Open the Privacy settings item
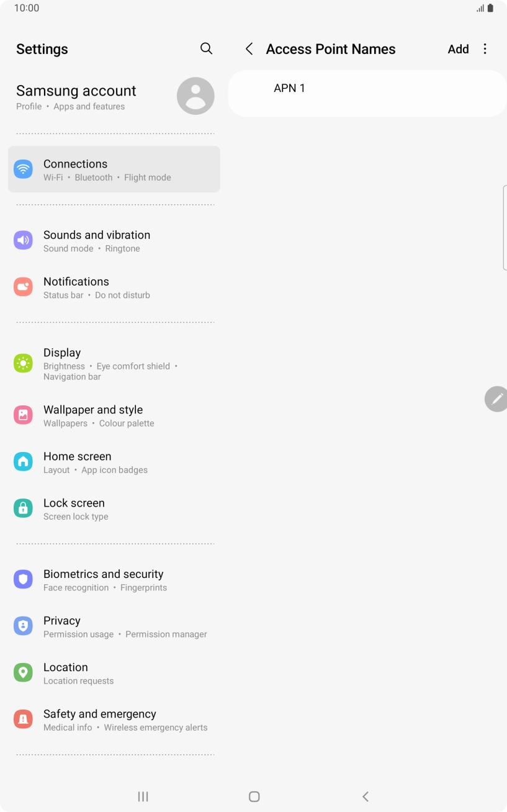507x812 pixels. (x=114, y=626)
